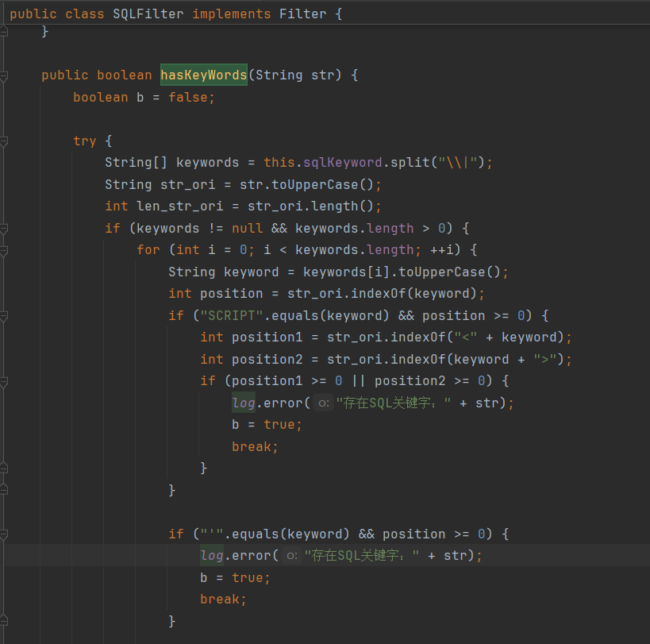Fold the for loop block in gutter
Viewport: 650px width, 644px height.
coord(4,251)
